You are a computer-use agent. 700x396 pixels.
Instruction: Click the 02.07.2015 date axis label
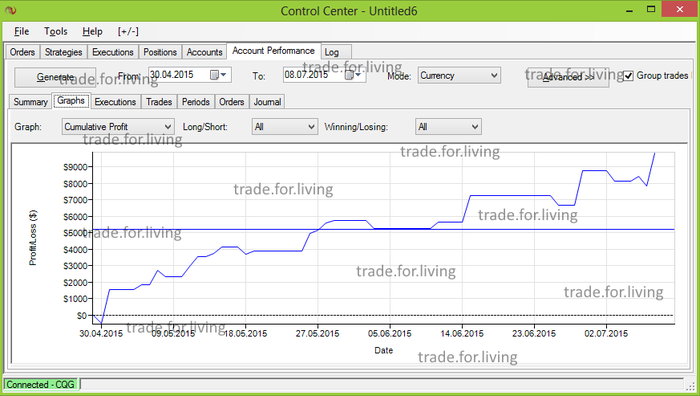coord(606,333)
